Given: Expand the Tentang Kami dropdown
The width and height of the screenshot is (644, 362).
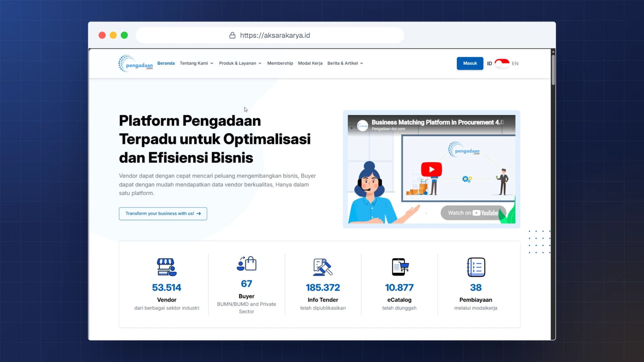Looking at the screenshot, I should pos(197,63).
